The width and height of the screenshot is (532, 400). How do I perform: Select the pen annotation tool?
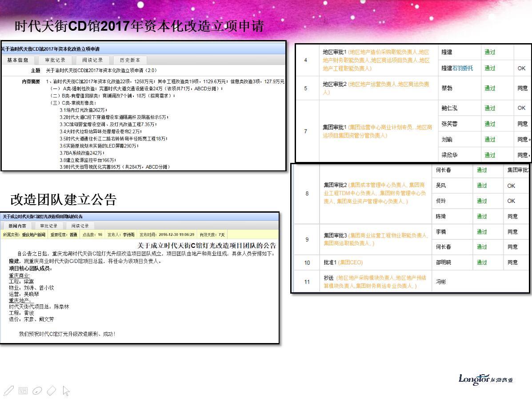click(x=8, y=391)
